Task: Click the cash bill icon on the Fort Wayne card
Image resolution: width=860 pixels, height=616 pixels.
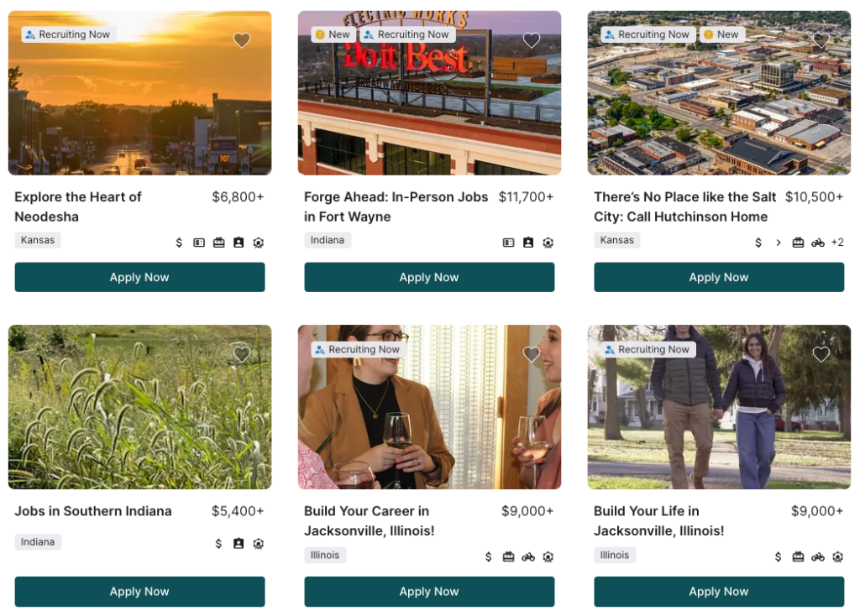Action: click(508, 243)
